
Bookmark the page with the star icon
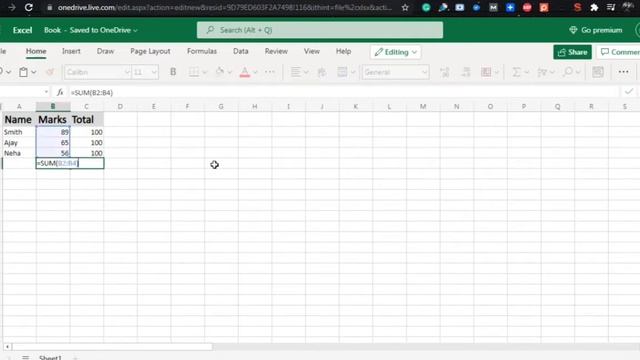pos(405,7)
